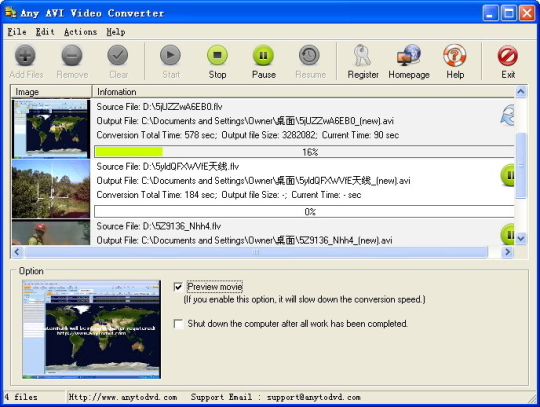The height and width of the screenshot is (407, 540).
Task: Open the Homepage globe icon
Action: pos(409,55)
